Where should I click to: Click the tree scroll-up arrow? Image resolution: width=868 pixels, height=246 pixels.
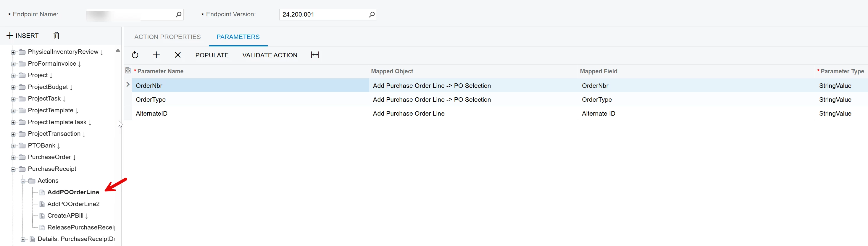click(x=118, y=51)
